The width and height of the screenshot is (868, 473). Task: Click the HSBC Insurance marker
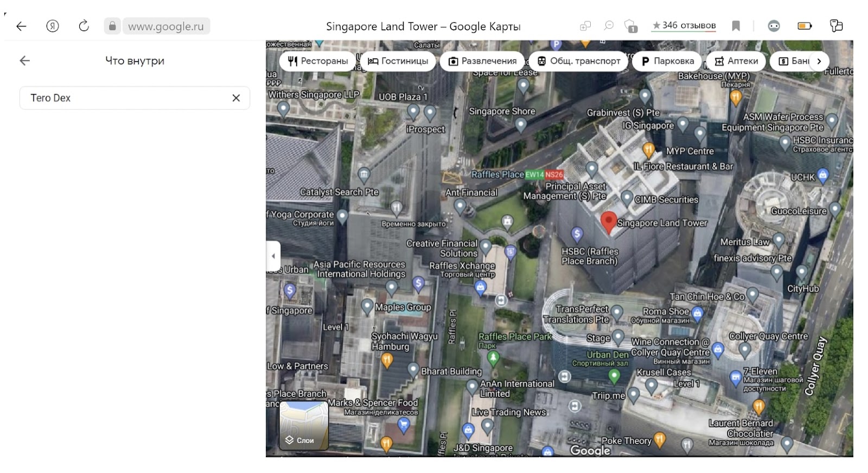click(784, 143)
